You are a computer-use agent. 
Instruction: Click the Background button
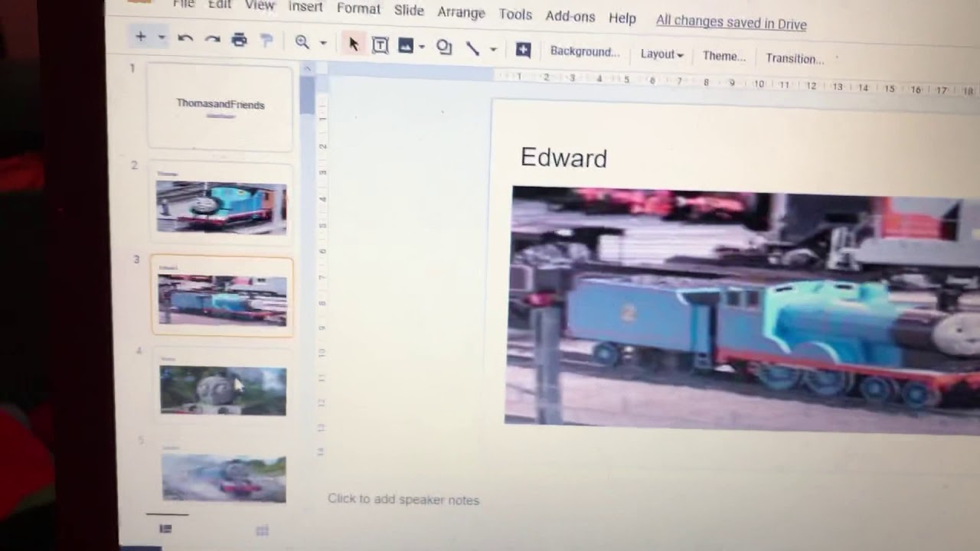[x=585, y=52]
